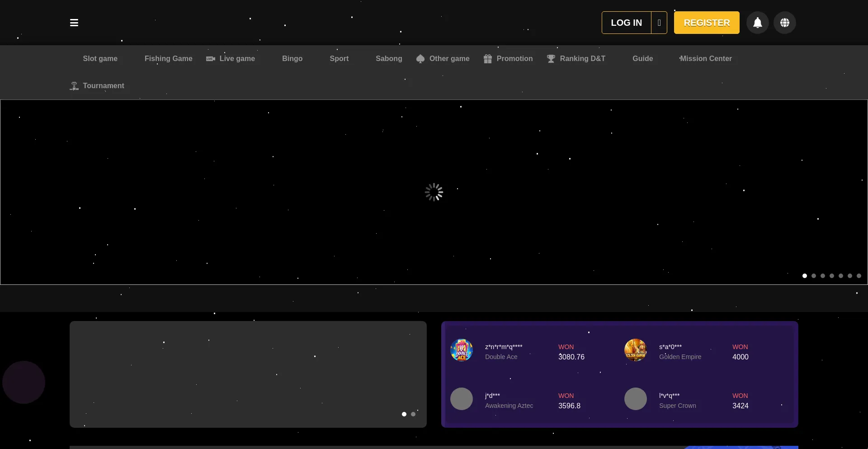The width and height of the screenshot is (868, 449).
Task: Click the won amount 3080.76
Action: click(571, 357)
